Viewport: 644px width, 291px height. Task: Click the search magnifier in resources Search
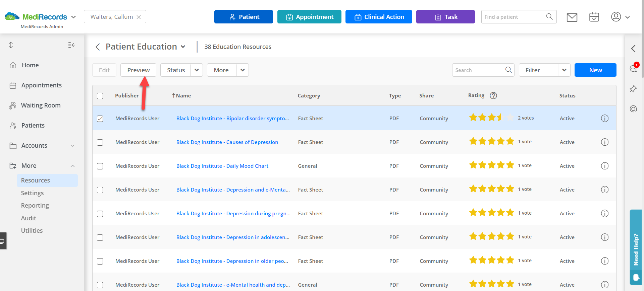[x=508, y=70]
